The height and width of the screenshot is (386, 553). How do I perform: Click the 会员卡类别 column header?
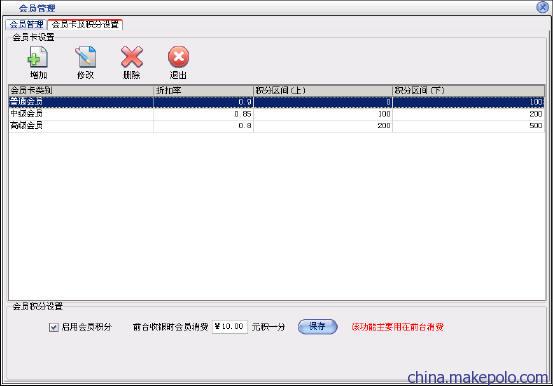coord(81,91)
